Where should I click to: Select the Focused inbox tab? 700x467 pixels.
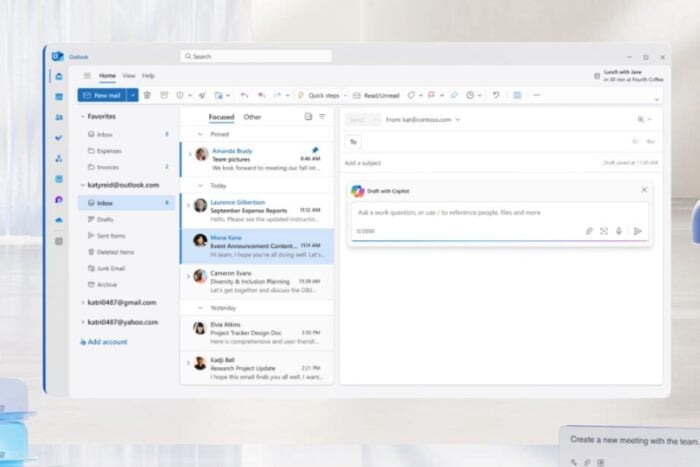pyautogui.click(x=221, y=117)
